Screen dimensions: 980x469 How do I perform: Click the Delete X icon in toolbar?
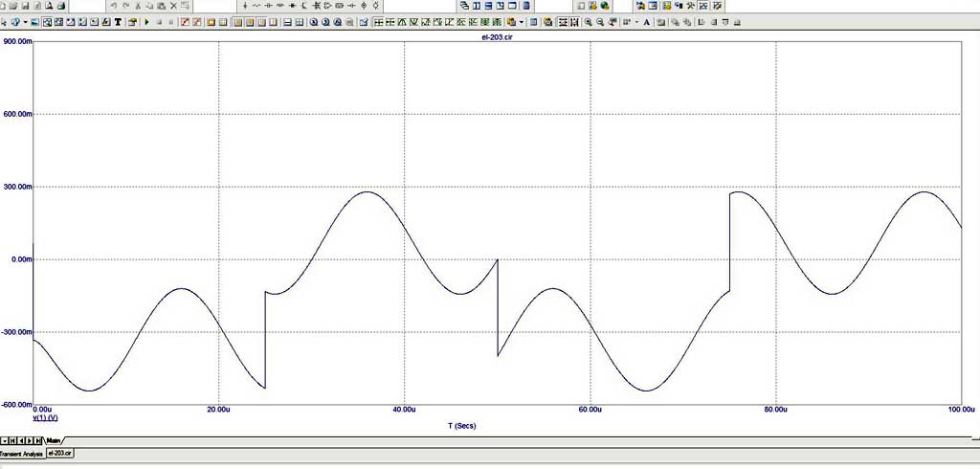(173, 6)
